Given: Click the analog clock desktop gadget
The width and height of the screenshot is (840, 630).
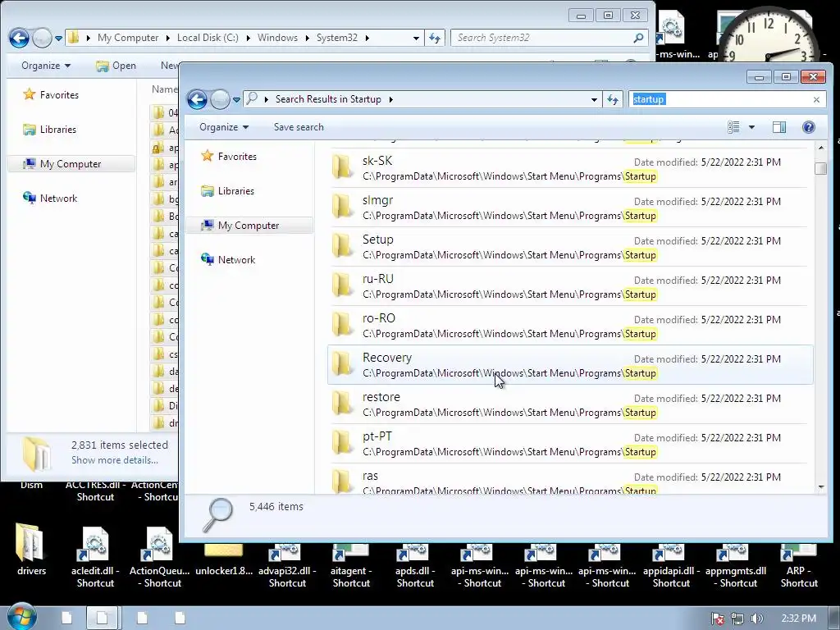Looking at the screenshot, I should point(769,36).
